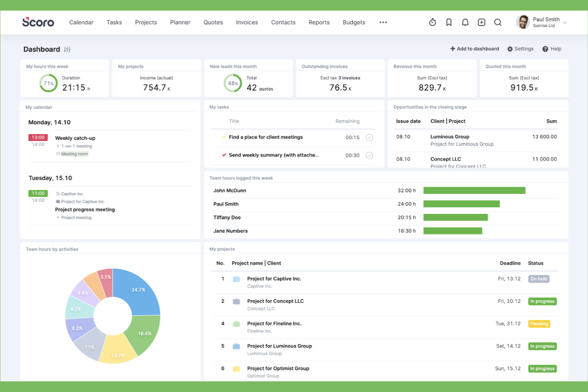Open Concept LLC opportunity
Viewport: 588px width, 392px height.
point(446,159)
